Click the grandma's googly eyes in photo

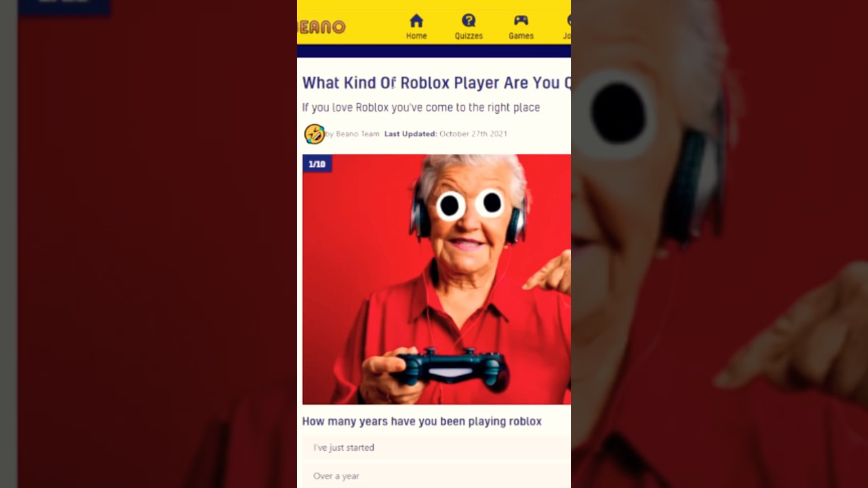471,203
